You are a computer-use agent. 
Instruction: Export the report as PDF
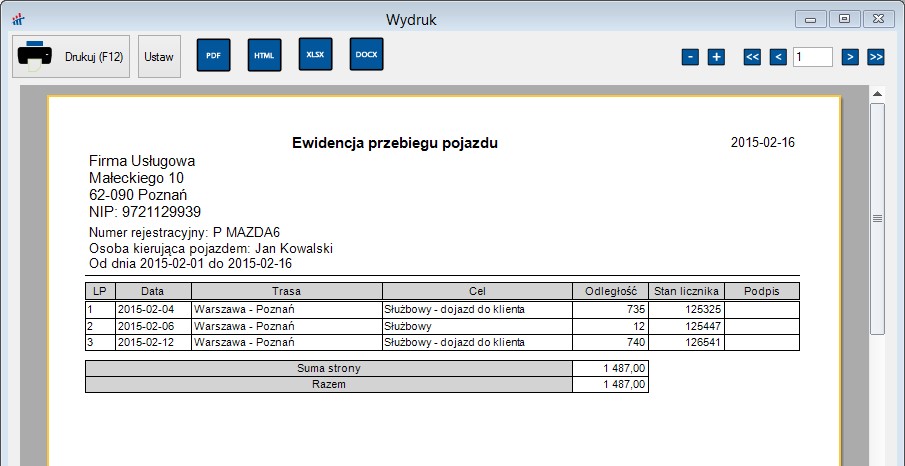coord(213,56)
